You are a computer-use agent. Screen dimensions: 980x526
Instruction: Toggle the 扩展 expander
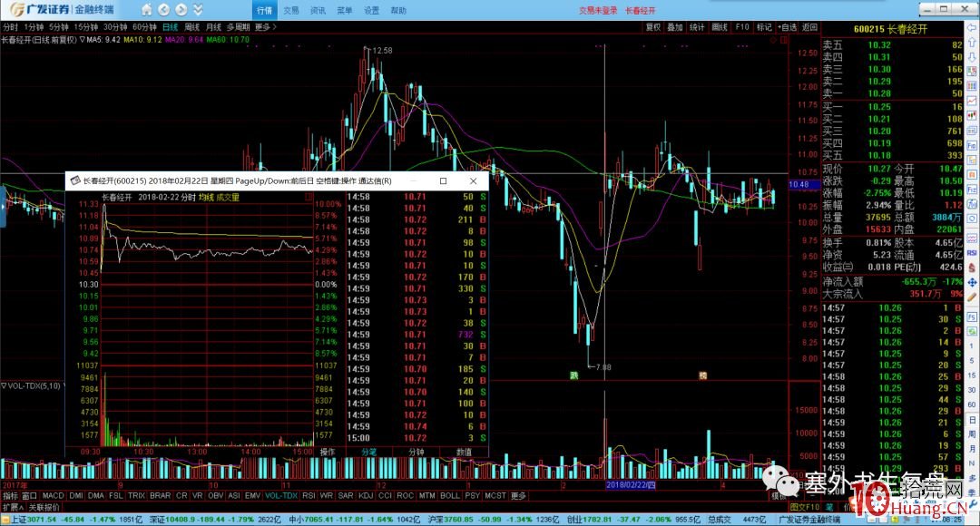point(13,507)
